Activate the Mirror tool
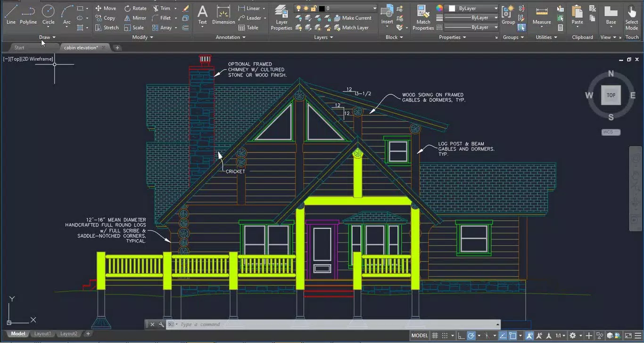 click(x=135, y=18)
